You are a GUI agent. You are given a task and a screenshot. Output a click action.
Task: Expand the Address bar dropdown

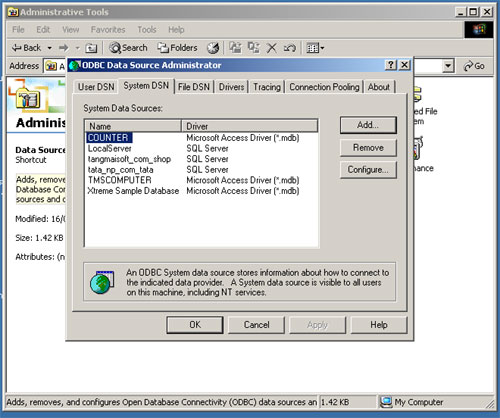point(449,66)
